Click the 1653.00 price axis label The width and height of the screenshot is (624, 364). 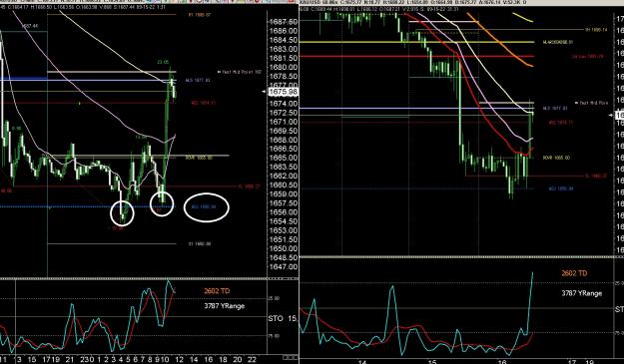[284, 231]
